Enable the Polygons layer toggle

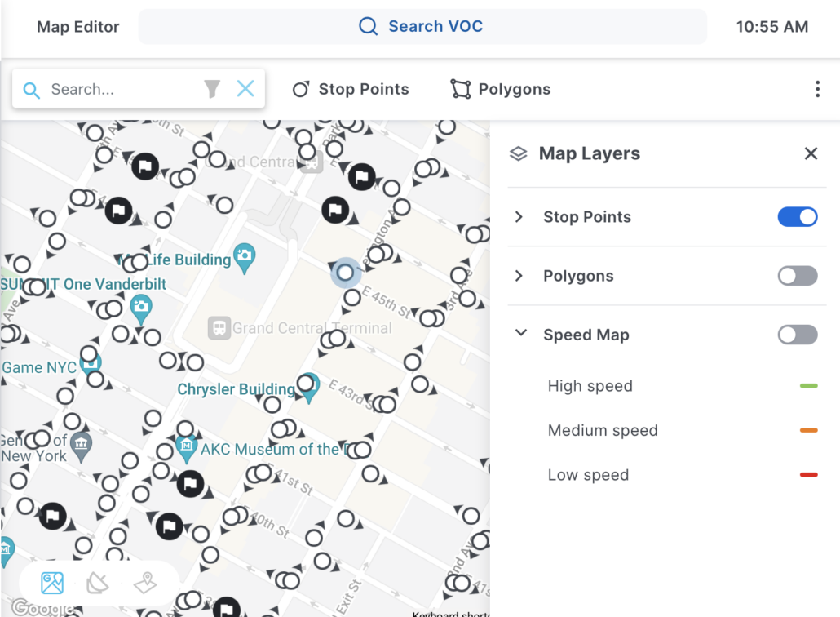tap(797, 276)
